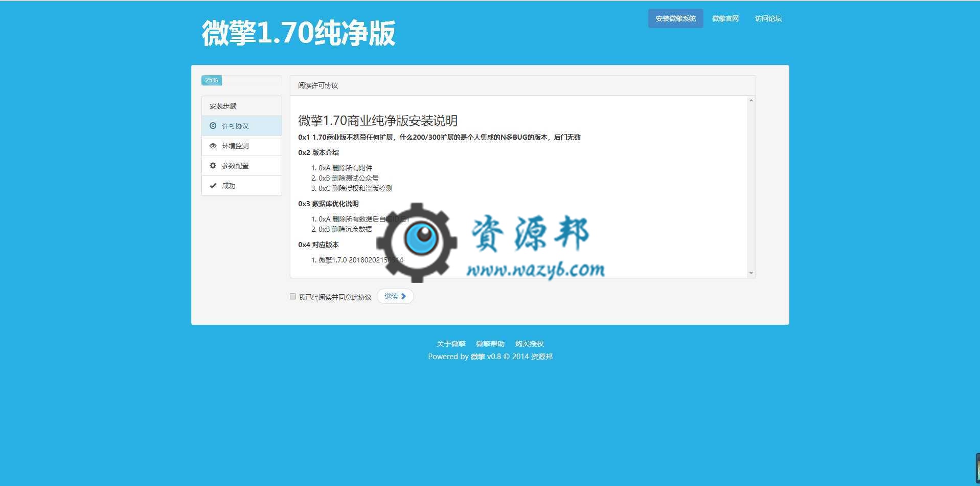980x486 pixels.
Task: Click the gear icon beside 参数配置
Action: point(213,166)
